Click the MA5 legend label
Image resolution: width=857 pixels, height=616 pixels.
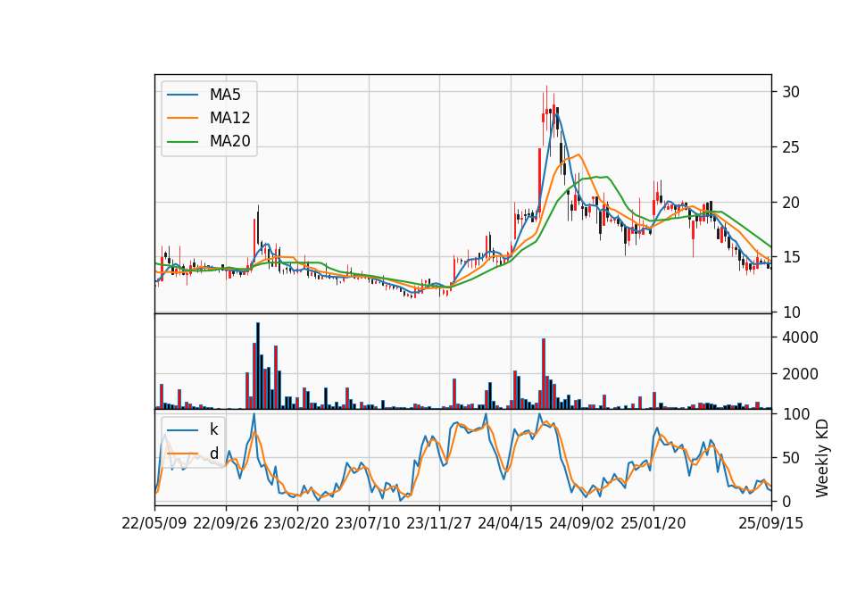coord(225,95)
